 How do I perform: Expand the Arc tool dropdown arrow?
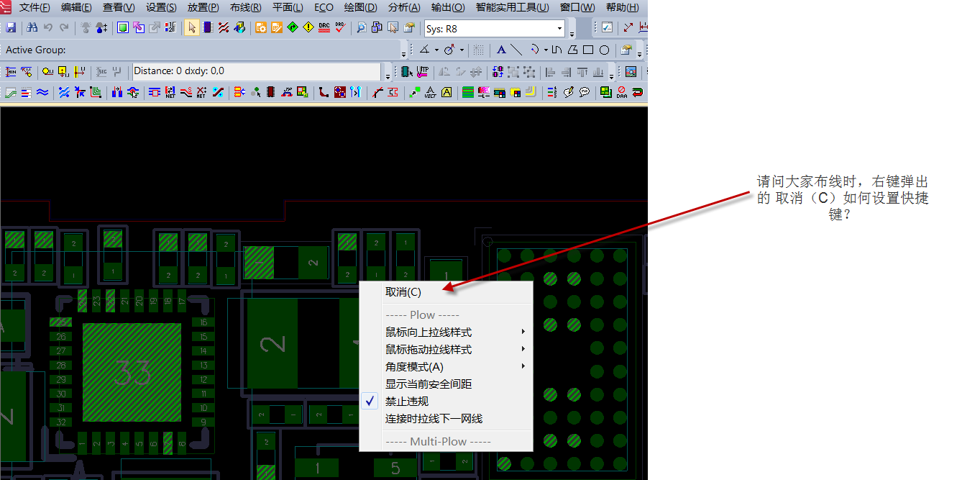pyautogui.click(x=546, y=50)
